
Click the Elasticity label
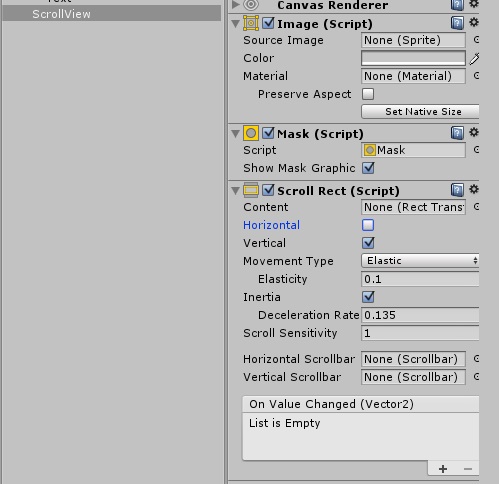(282, 279)
